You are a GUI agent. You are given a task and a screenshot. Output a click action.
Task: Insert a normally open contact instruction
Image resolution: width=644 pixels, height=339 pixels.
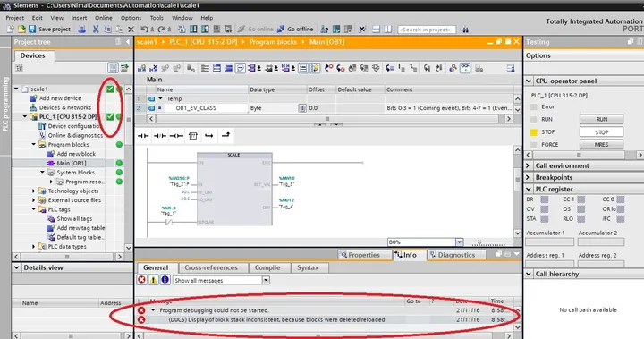143,136
